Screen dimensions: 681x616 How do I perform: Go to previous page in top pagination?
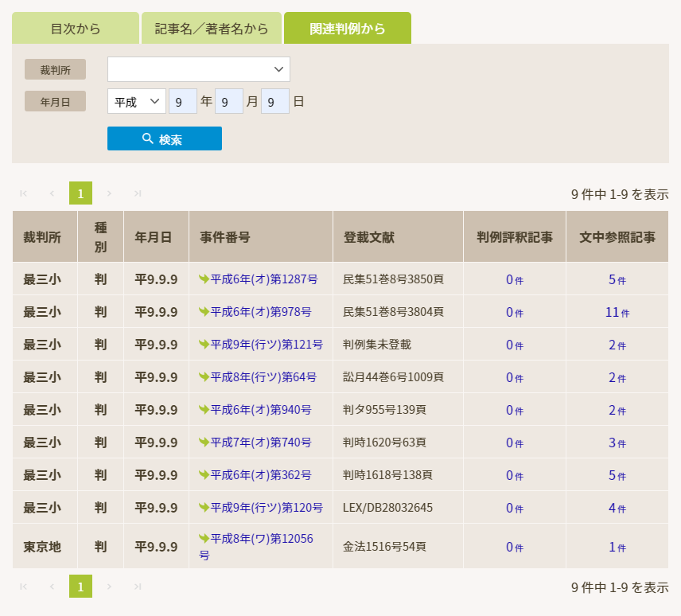53,193
